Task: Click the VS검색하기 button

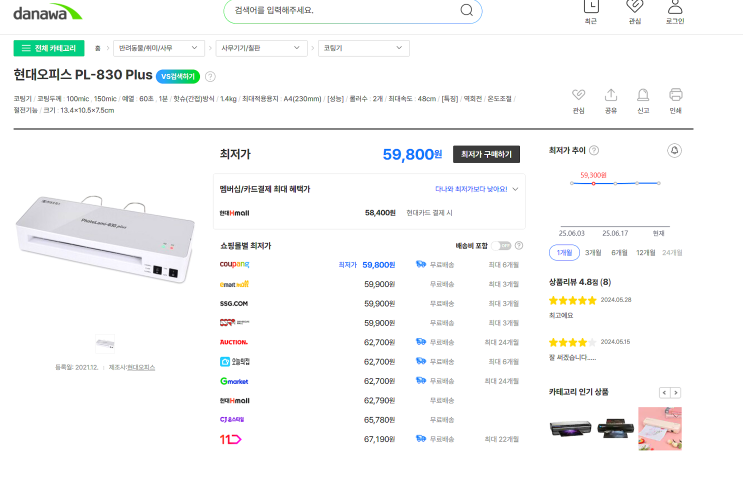Action: 178,76
